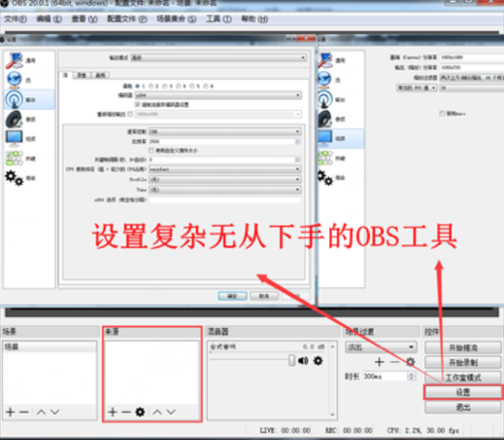The height and width of the screenshot is (440, 504).
Task: Select the Video monitor icon in right settings window
Action: [325, 138]
